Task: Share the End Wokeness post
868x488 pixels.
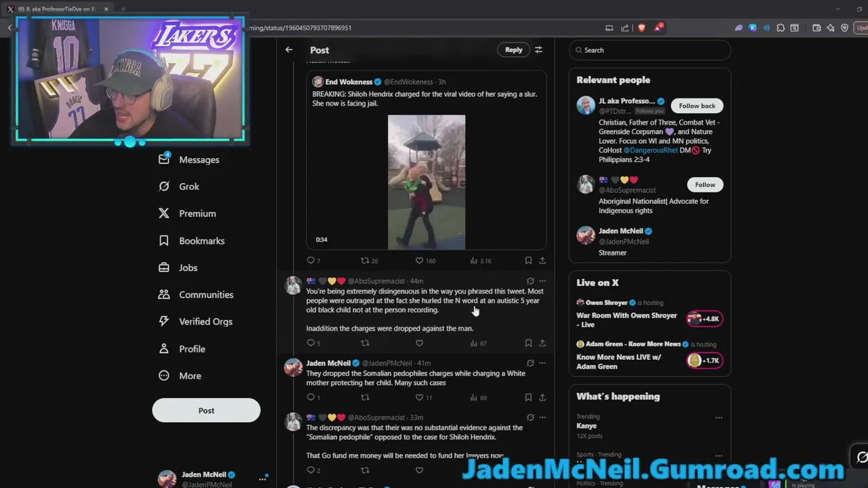Action: [542, 260]
